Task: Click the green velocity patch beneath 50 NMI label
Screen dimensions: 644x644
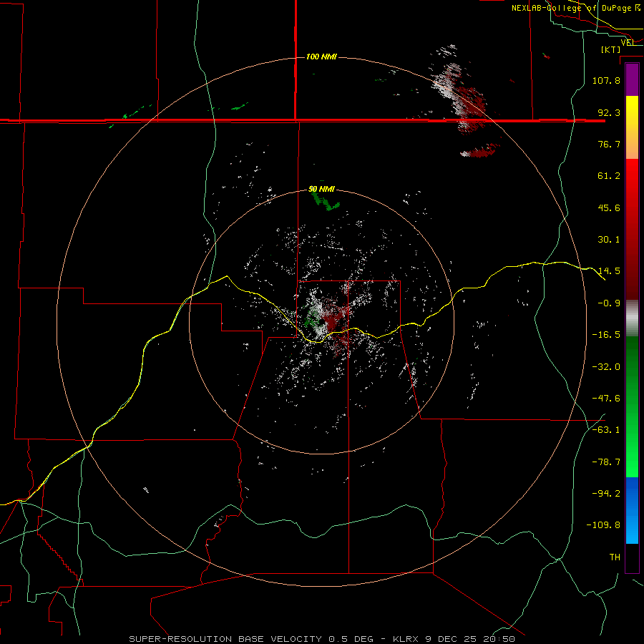Action: [x=325, y=201]
